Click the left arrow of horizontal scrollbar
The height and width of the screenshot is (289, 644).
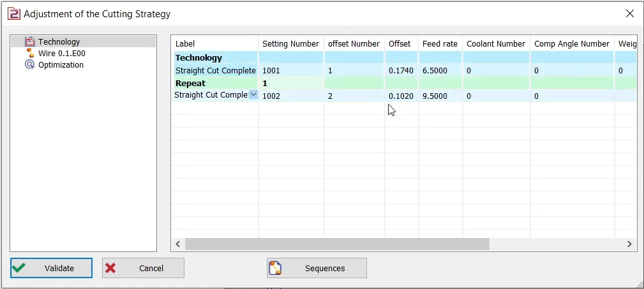178,244
